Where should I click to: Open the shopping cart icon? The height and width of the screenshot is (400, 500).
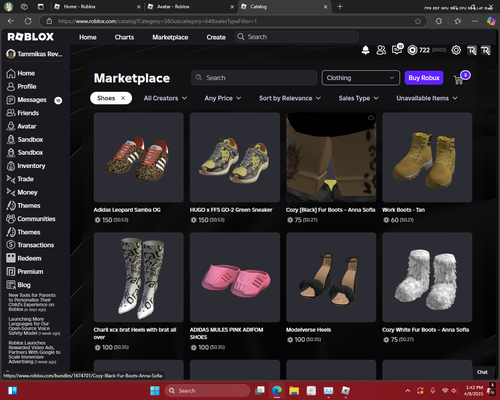click(x=459, y=79)
